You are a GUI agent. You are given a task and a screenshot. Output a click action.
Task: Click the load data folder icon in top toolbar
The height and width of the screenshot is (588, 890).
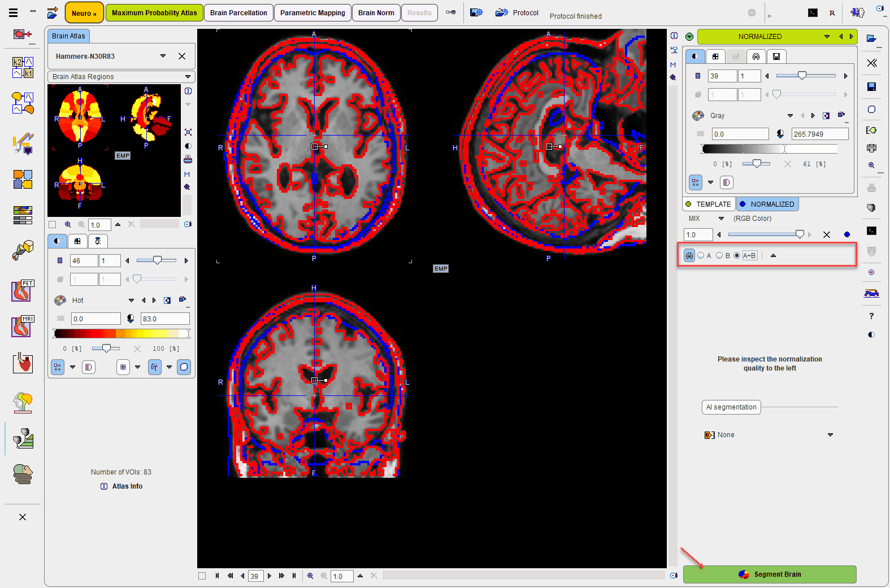(x=53, y=12)
